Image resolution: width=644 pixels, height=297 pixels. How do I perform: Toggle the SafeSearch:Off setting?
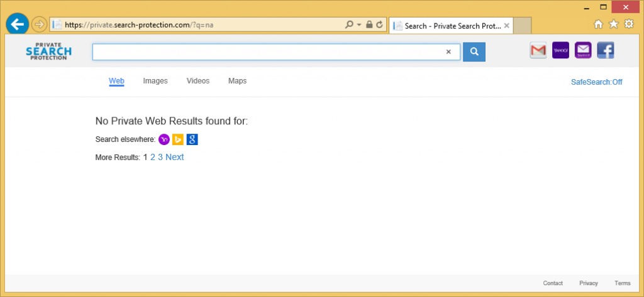tap(596, 82)
